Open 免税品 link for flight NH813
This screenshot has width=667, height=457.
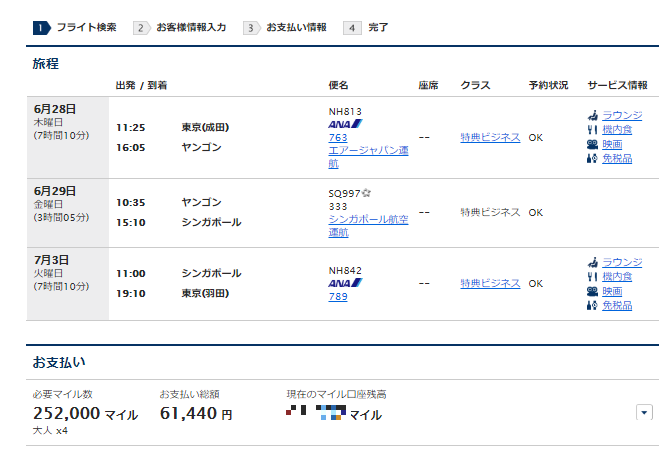617,158
